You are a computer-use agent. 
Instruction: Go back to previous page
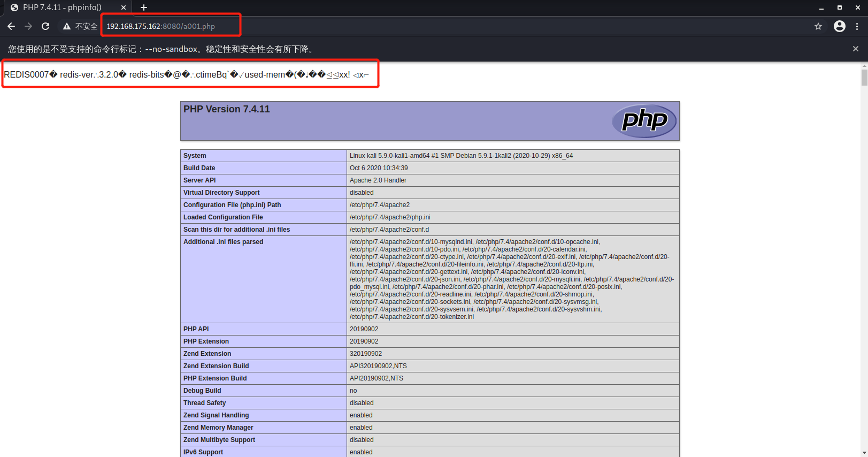point(11,26)
